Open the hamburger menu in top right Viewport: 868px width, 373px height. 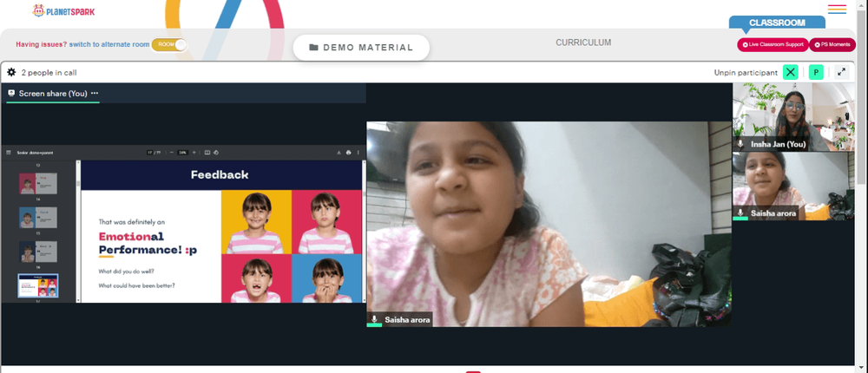pos(837,10)
